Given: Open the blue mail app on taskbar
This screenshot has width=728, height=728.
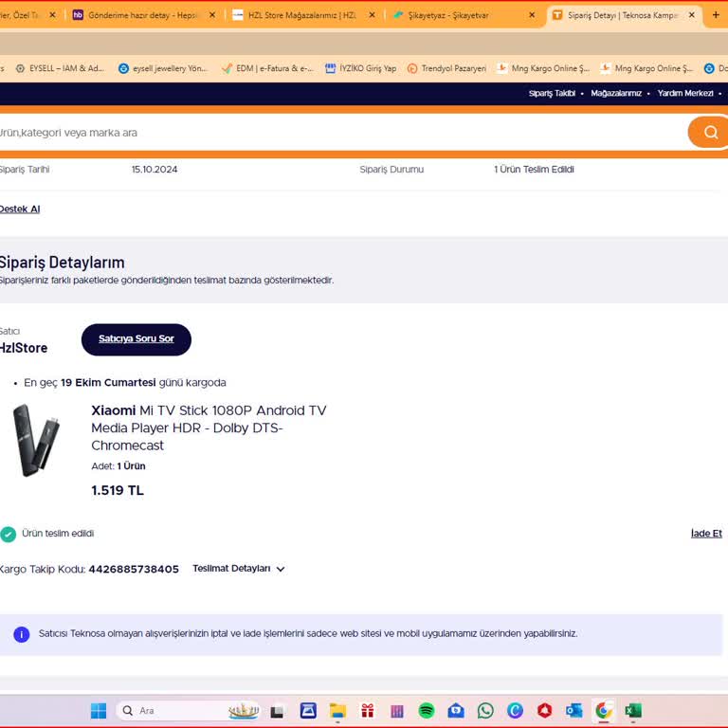Looking at the screenshot, I should 456,710.
